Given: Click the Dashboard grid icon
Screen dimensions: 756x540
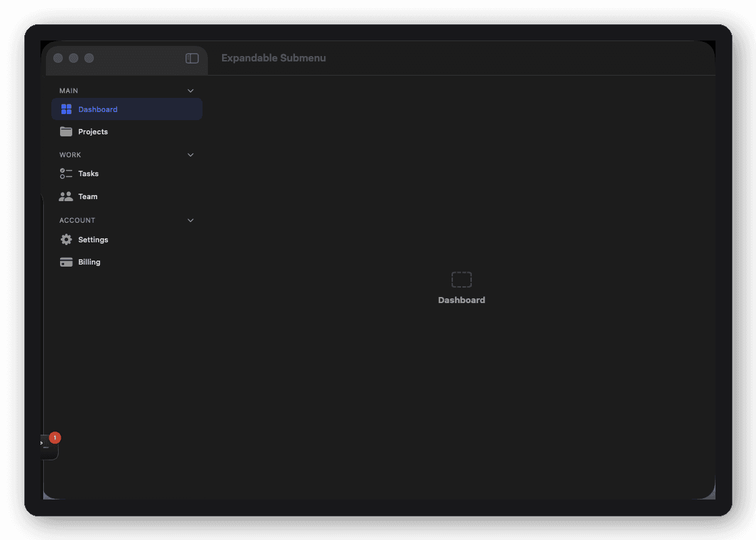Looking at the screenshot, I should pos(66,109).
